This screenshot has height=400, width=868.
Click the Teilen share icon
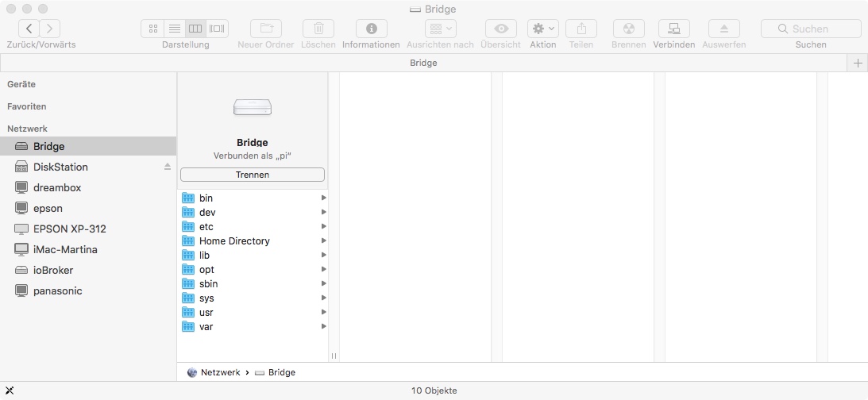coord(581,29)
